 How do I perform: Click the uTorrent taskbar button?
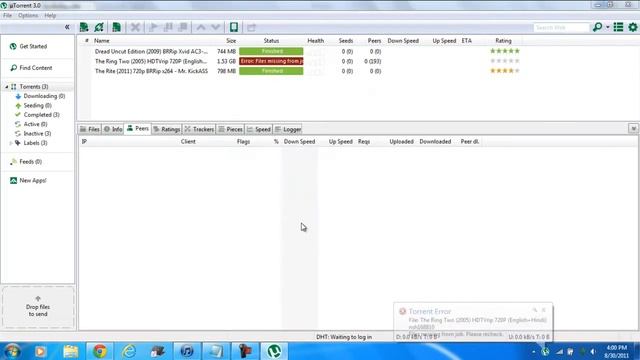274,351
